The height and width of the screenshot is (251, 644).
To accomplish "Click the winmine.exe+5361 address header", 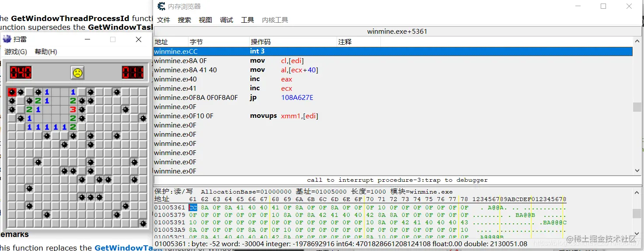I will (x=397, y=31).
